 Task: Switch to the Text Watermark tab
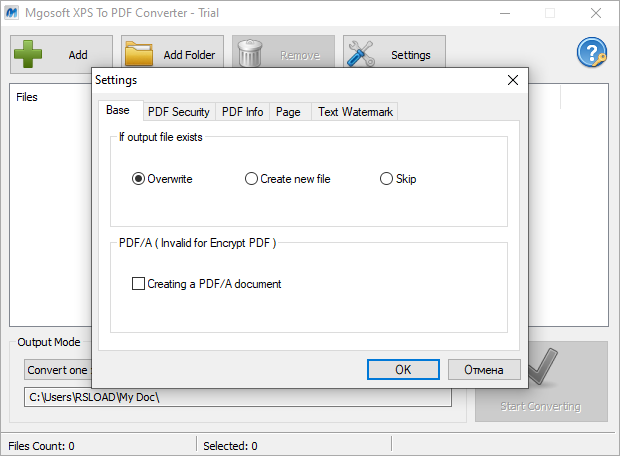click(355, 112)
